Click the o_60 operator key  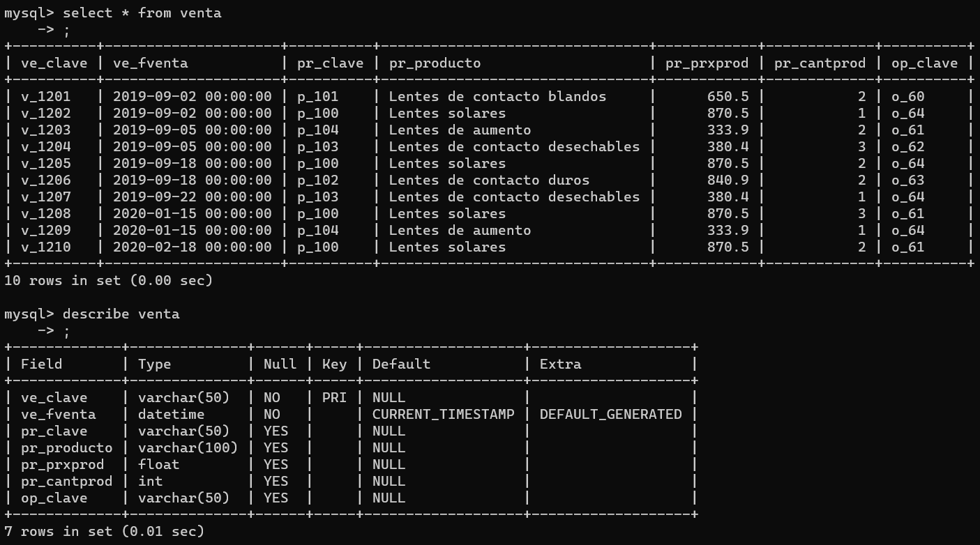tap(908, 97)
